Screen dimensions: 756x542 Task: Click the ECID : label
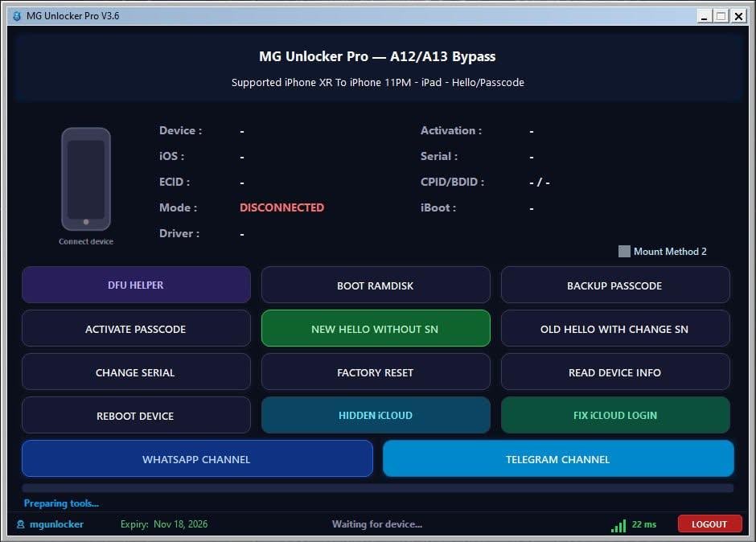click(x=174, y=183)
